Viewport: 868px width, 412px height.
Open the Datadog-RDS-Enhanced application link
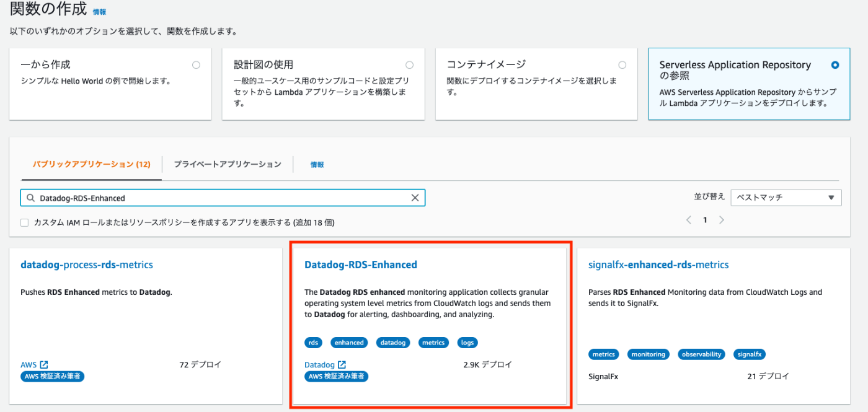tap(360, 264)
